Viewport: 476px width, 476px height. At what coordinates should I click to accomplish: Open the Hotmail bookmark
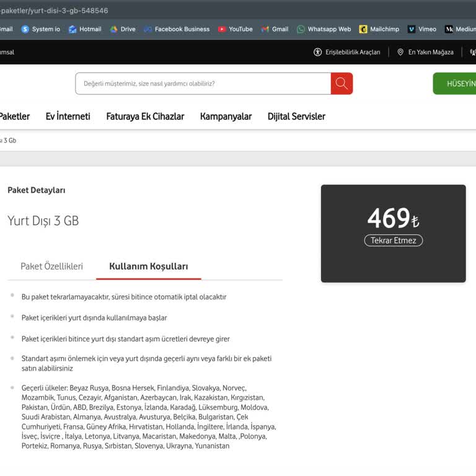(x=85, y=29)
